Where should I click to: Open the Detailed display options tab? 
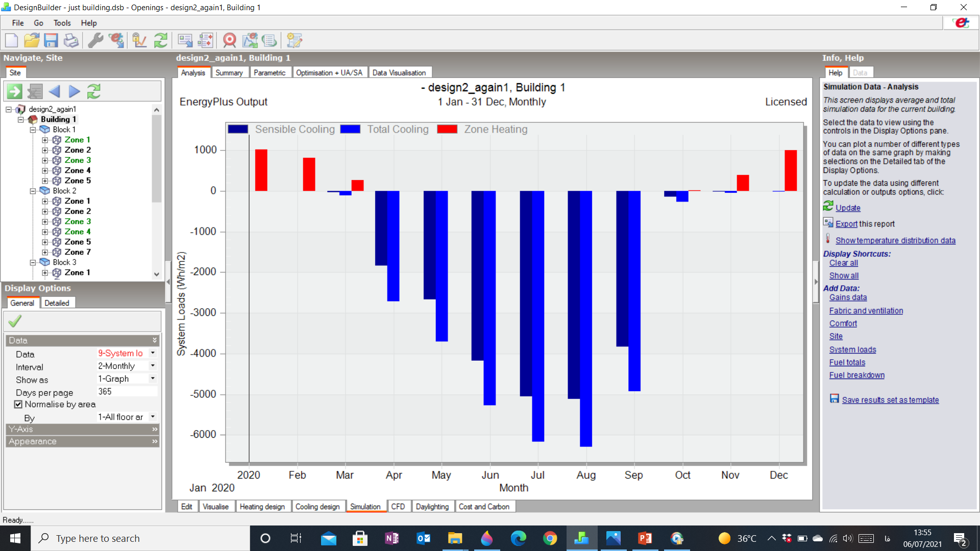pos(57,303)
